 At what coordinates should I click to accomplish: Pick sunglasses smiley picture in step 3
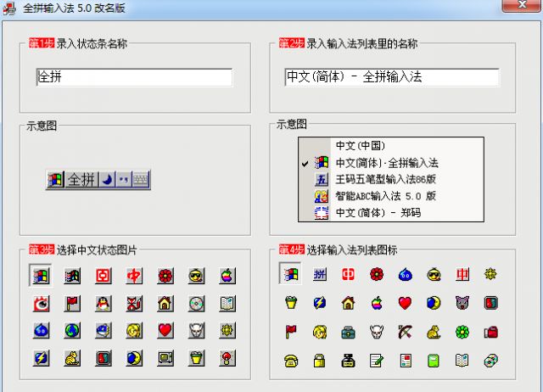click(196, 276)
